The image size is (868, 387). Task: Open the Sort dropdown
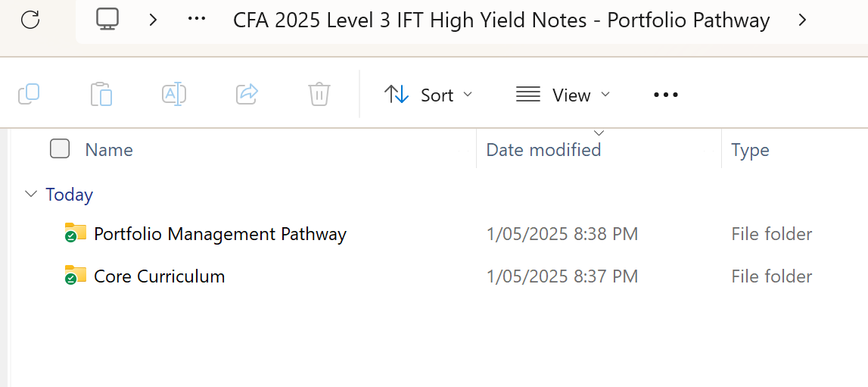[x=428, y=95]
